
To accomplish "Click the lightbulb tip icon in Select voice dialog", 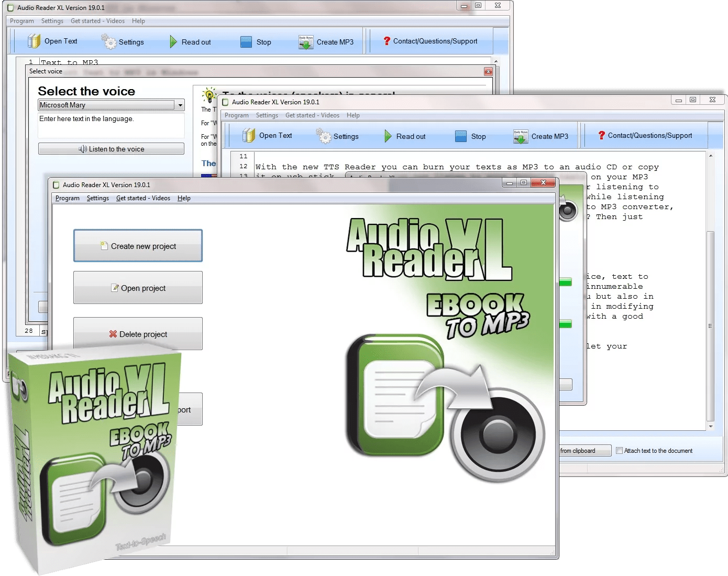I will click(209, 95).
